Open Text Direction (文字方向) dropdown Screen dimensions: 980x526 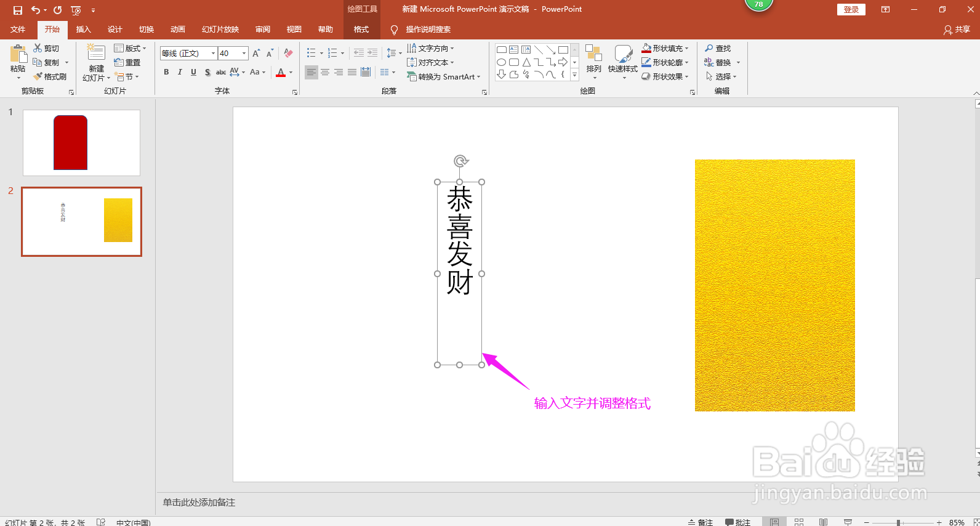[x=430, y=48]
